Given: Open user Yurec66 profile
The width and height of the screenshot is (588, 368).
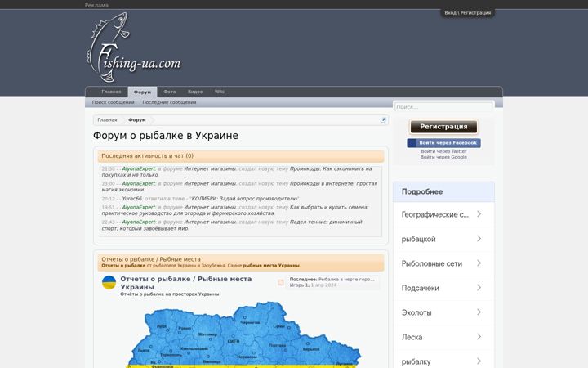Looking at the screenshot, I should click(x=132, y=199).
